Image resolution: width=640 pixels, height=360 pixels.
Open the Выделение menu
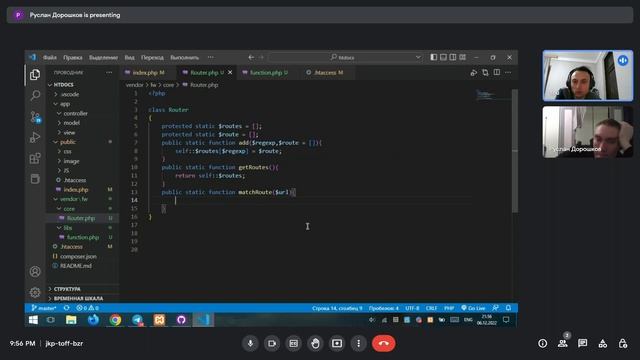tap(103, 58)
